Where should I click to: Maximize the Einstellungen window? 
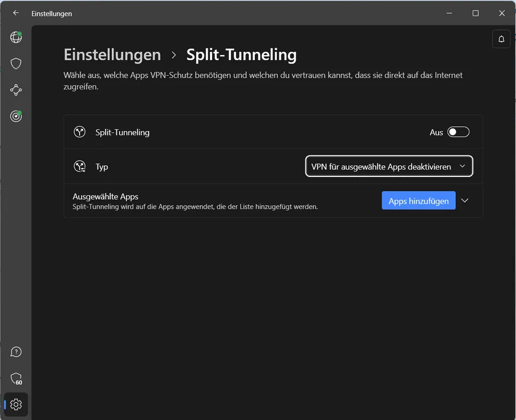pos(475,13)
